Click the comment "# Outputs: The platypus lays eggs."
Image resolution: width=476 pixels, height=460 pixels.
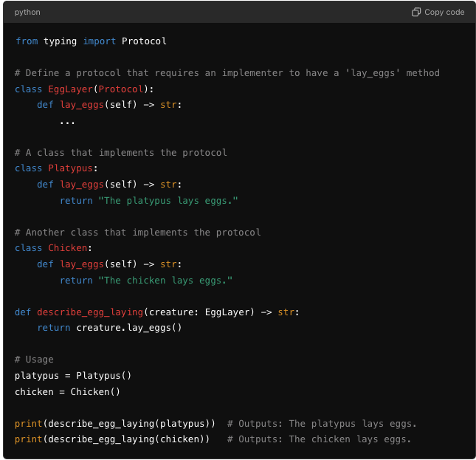pyautogui.click(x=322, y=424)
